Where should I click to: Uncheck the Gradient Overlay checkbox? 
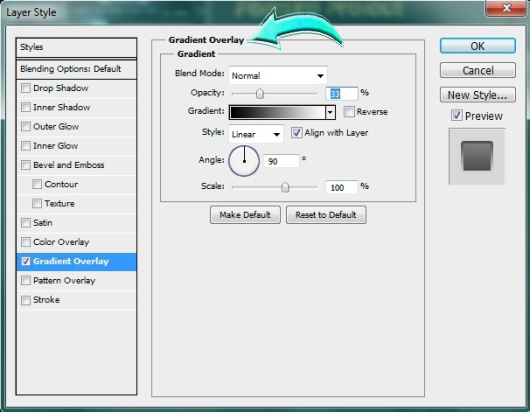pos(26,261)
